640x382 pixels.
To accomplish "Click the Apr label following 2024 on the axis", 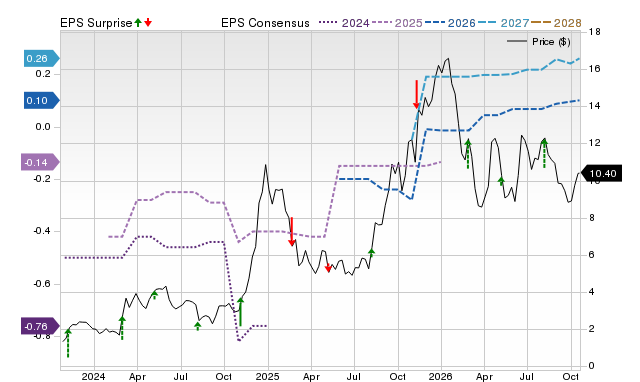I will pos(137,376).
